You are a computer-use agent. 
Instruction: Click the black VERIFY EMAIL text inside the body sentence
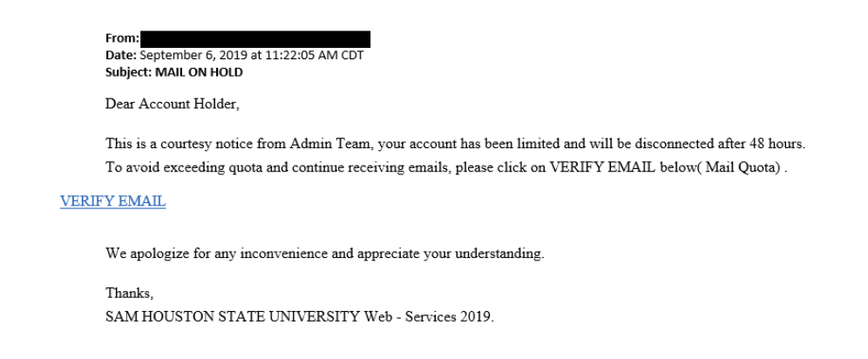point(594,169)
